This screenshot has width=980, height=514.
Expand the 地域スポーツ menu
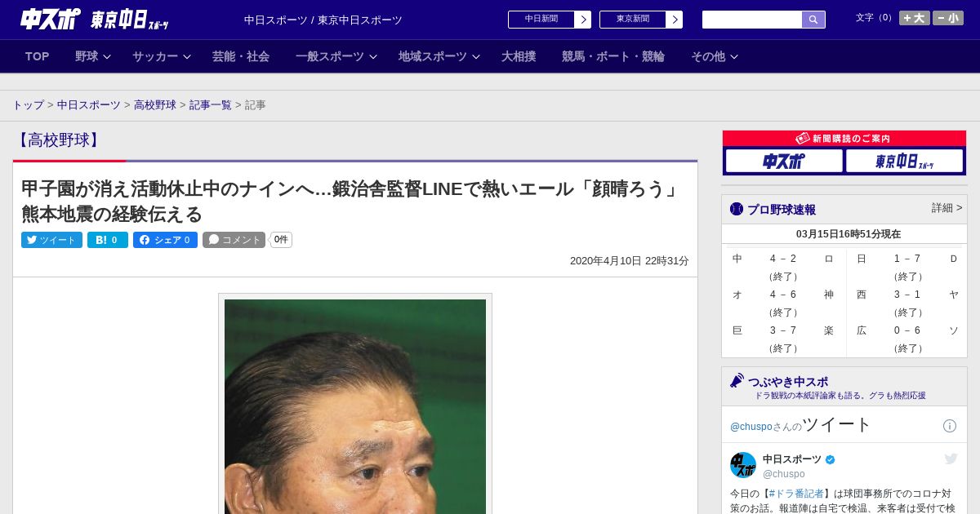click(x=439, y=56)
